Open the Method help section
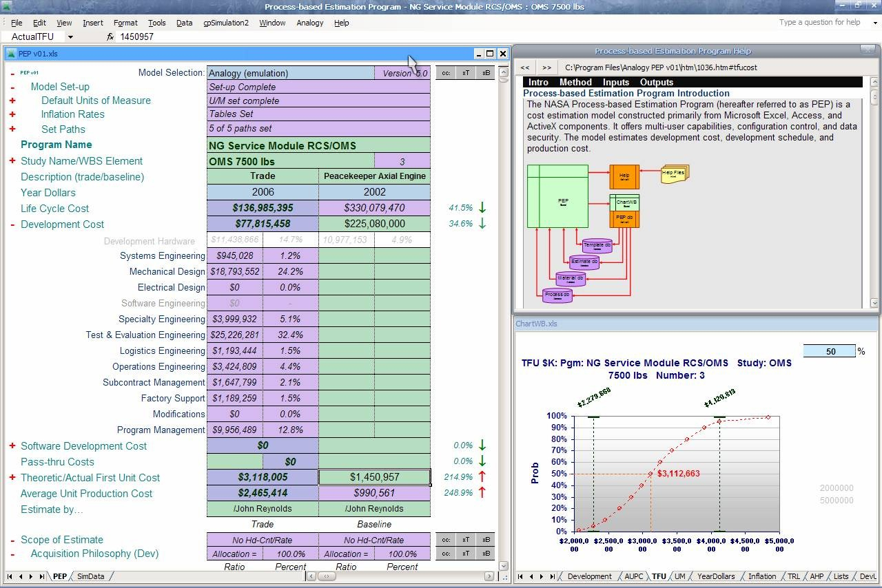 tap(575, 82)
